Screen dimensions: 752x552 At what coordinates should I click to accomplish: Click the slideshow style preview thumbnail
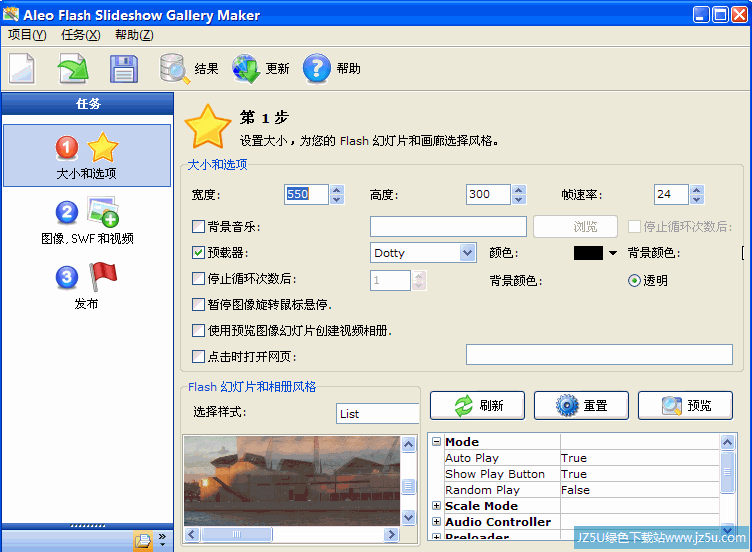(x=292, y=481)
